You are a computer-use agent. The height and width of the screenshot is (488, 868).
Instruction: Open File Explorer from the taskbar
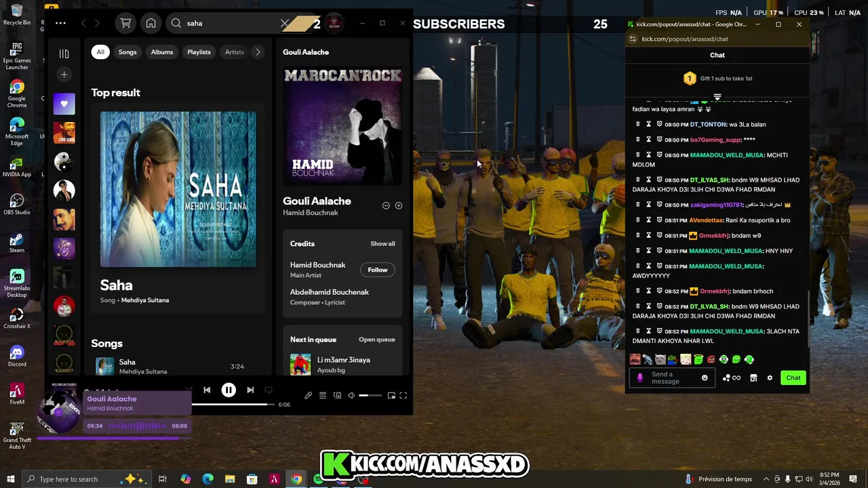[230, 479]
